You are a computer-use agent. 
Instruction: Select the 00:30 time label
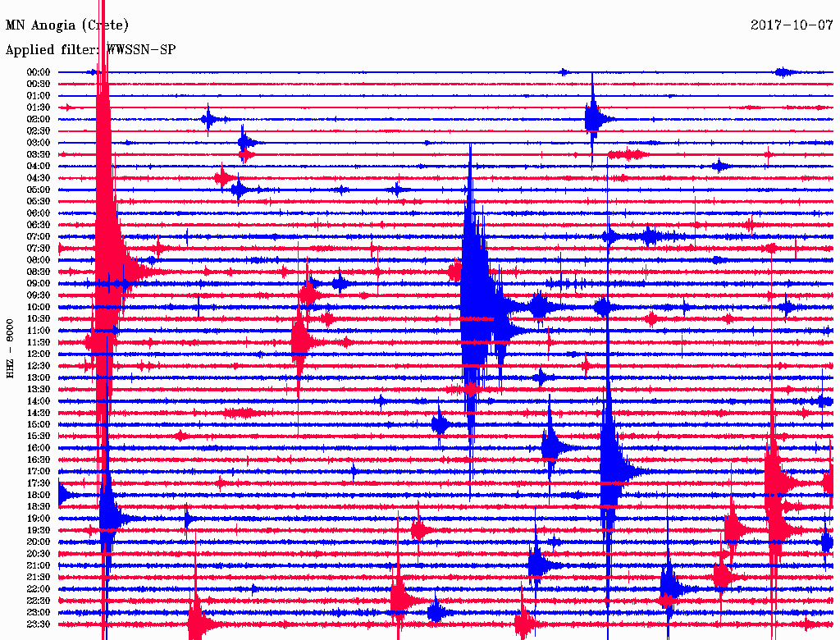click(x=39, y=85)
